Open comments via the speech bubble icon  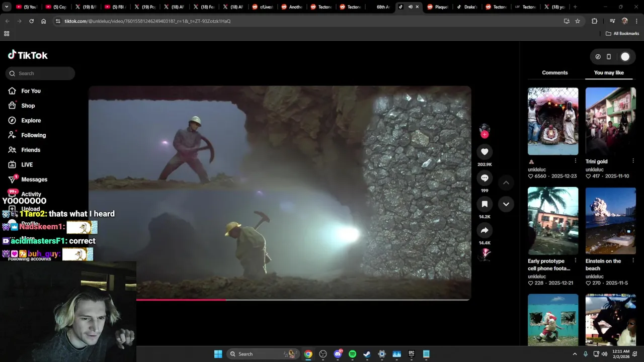[485, 178]
